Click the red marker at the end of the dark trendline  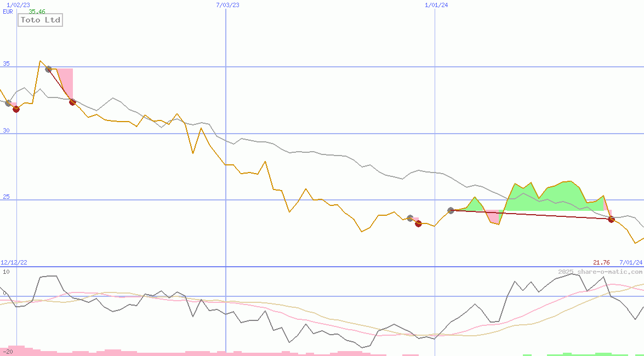click(611, 219)
